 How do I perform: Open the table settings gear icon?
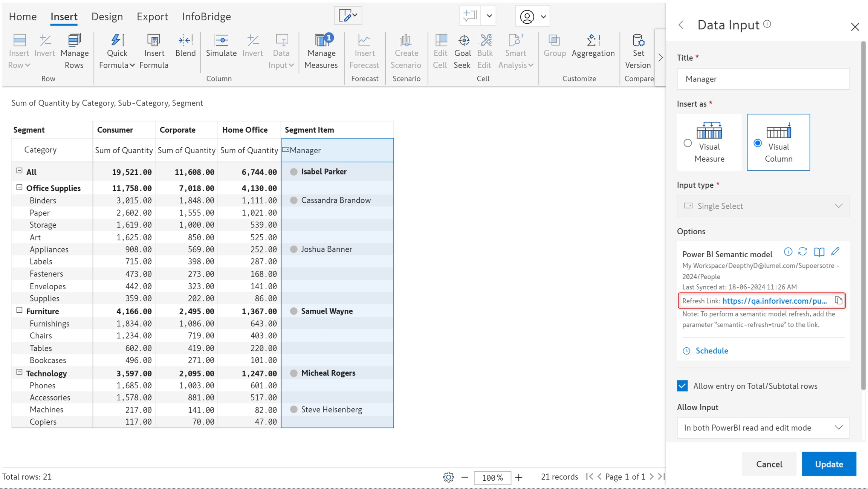pyautogui.click(x=448, y=477)
